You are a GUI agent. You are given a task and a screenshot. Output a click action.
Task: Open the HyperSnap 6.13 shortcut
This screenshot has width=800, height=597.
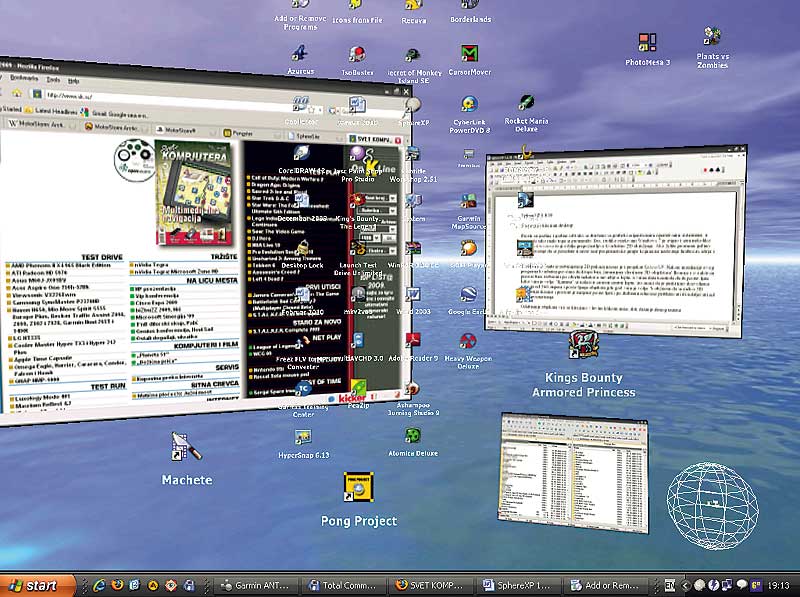tap(303, 438)
